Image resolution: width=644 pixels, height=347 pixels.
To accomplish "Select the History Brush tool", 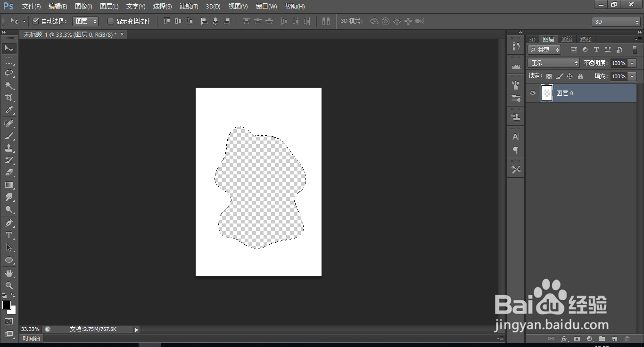I will 9,160.
